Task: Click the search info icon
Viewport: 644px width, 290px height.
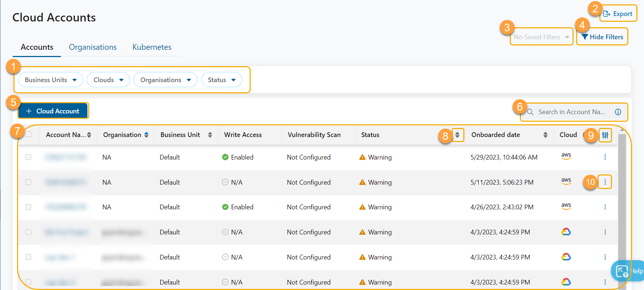Action: coord(618,112)
